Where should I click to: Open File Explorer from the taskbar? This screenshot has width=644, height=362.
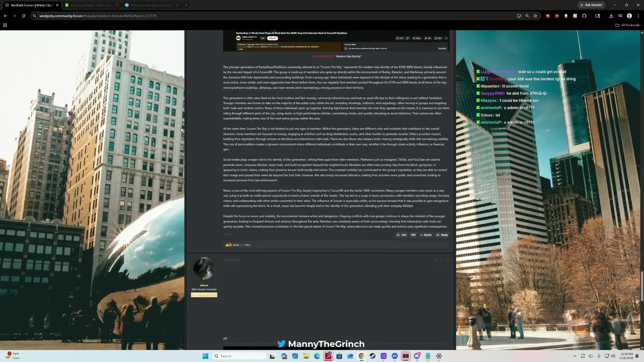[x=306, y=356]
